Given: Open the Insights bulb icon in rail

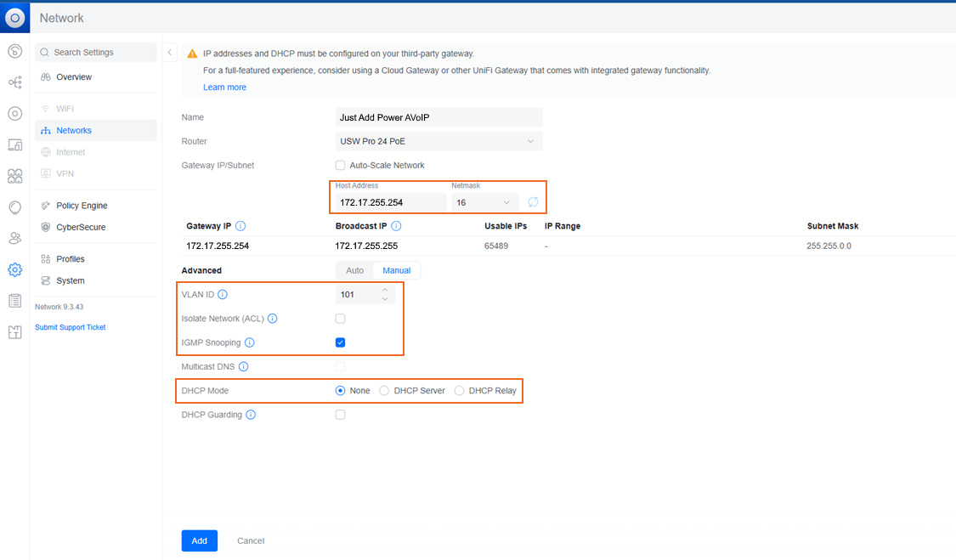Looking at the screenshot, I should pos(14,207).
